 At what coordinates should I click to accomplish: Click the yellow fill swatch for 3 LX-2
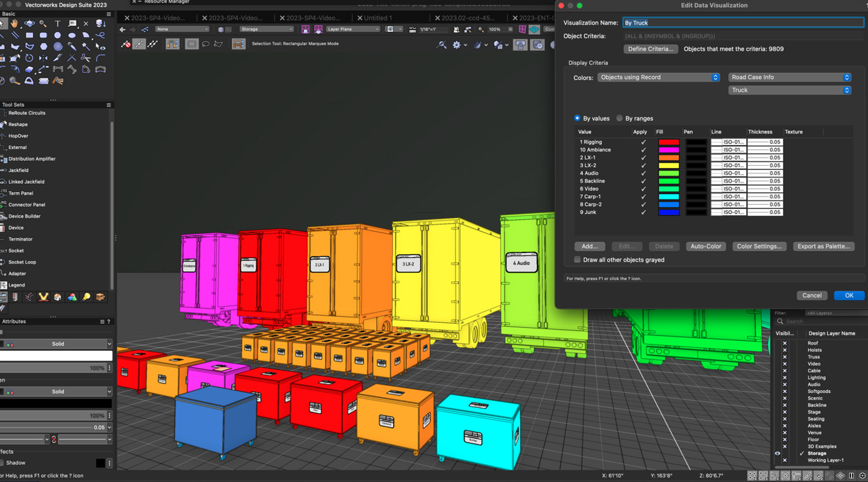coord(668,166)
